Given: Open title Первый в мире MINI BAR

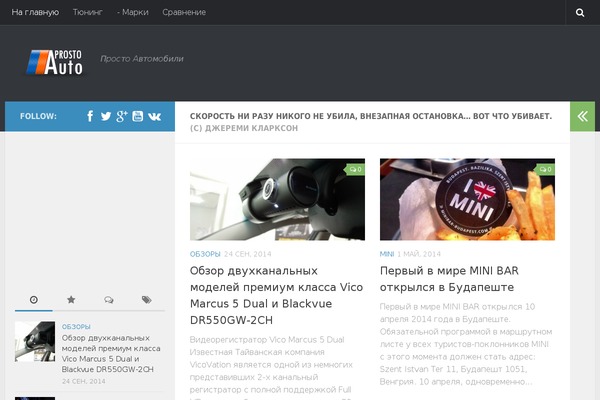Looking at the screenshot, I should [x=449, y=279].
